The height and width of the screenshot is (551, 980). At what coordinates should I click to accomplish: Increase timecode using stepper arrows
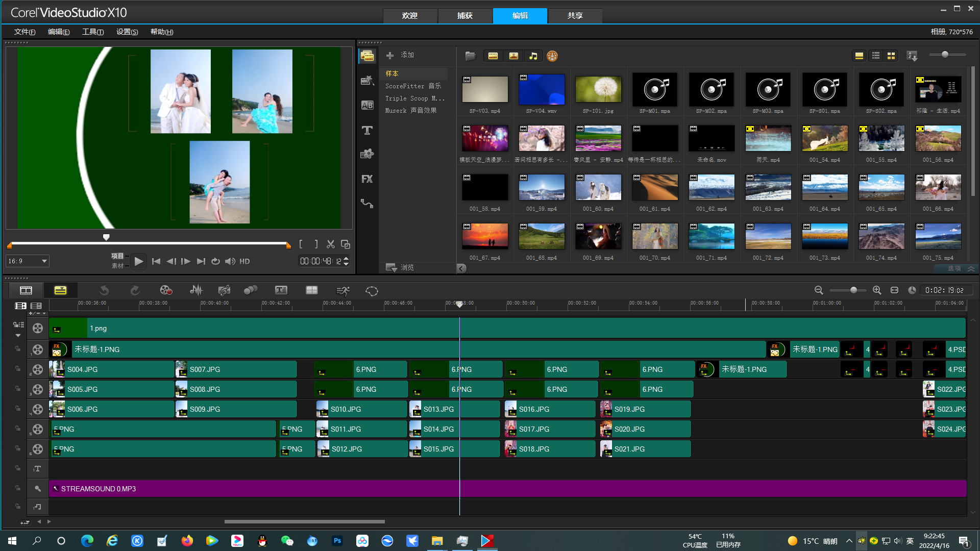(x=346, y=259)
